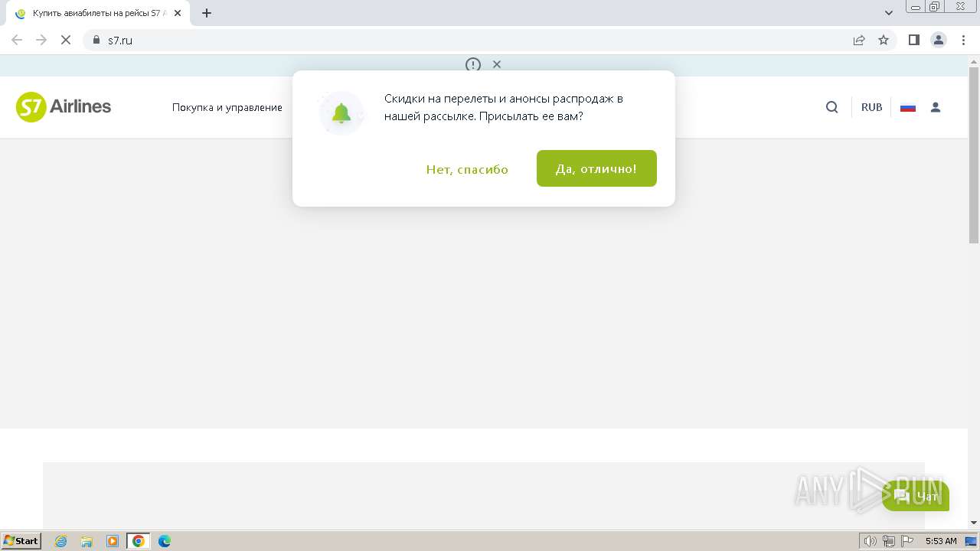Click the page vertical scrollbar thumb
This screenshot has width=980, height=551.
click(x=974, y=155)
